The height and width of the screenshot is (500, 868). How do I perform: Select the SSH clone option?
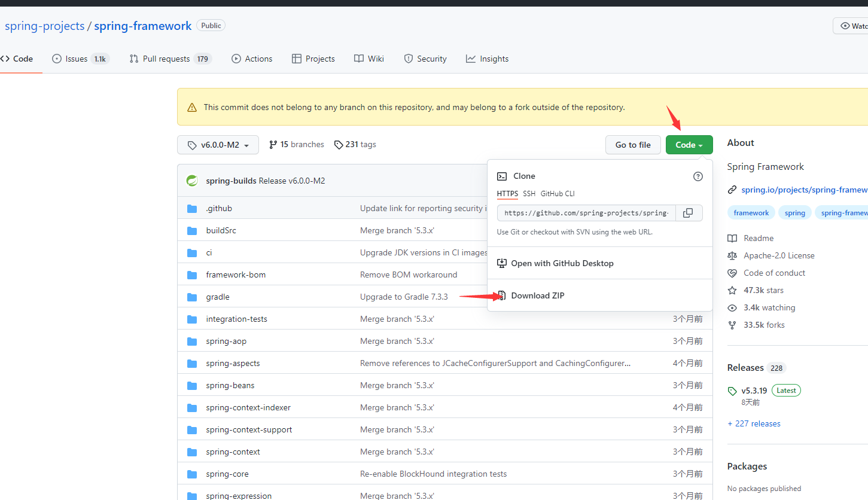click(x=529, y=194)
